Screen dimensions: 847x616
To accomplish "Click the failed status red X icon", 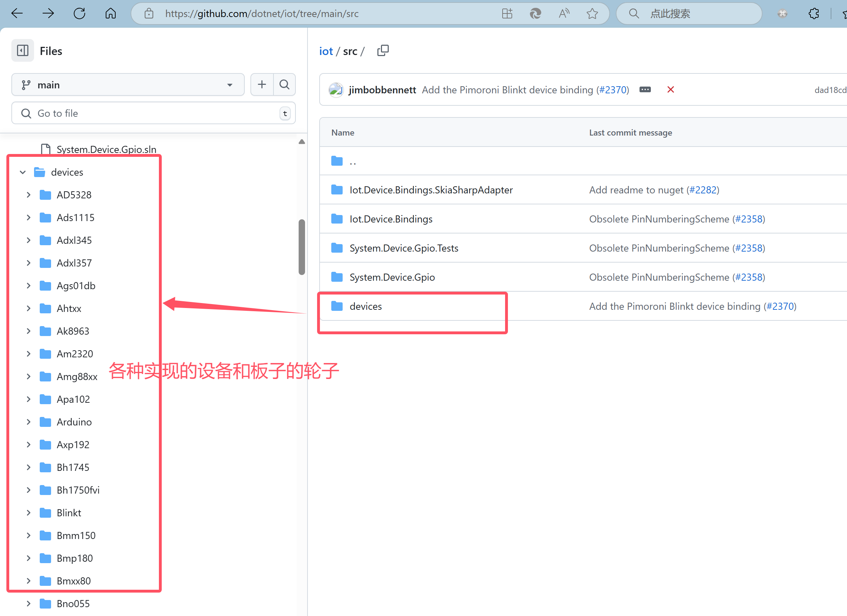I will [670, 90].
